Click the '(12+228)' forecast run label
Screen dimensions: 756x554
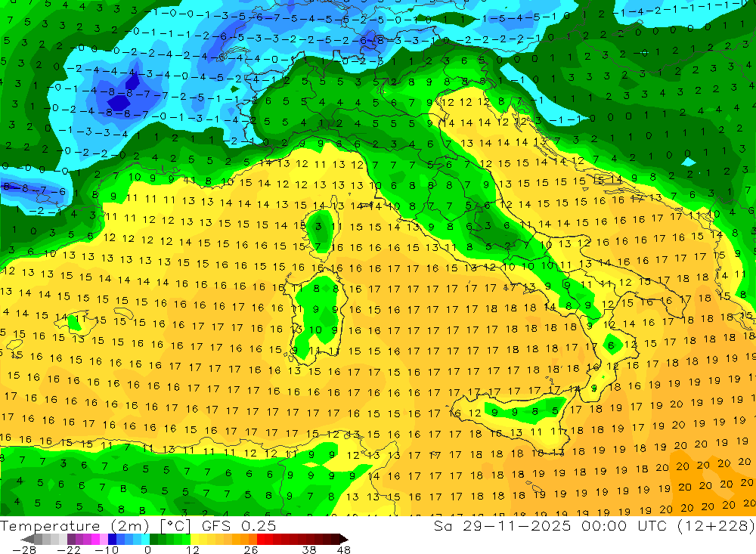716,525
